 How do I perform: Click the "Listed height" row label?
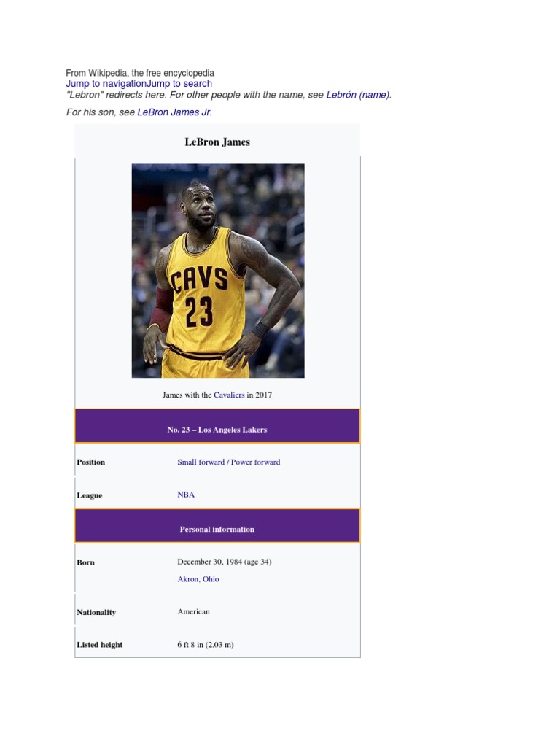99,645
